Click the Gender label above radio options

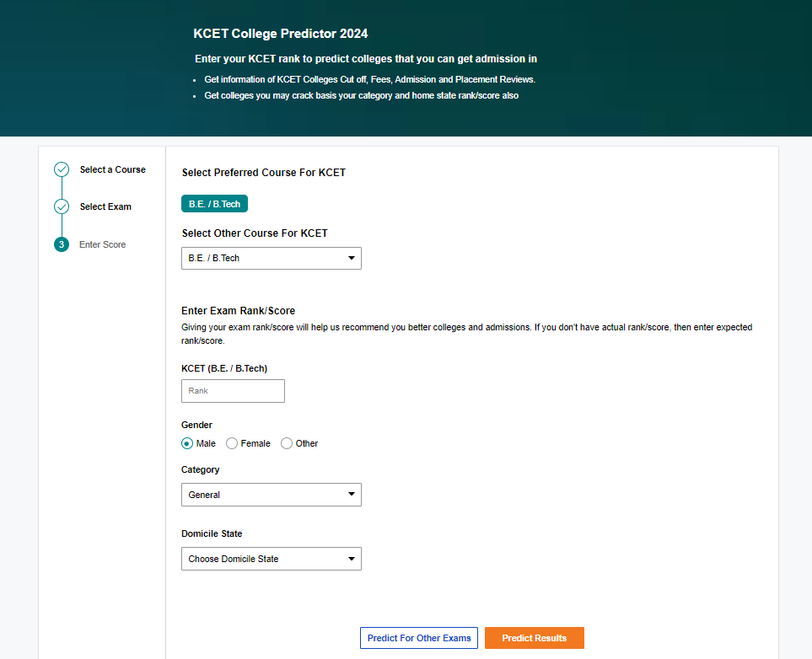(196, 425)
